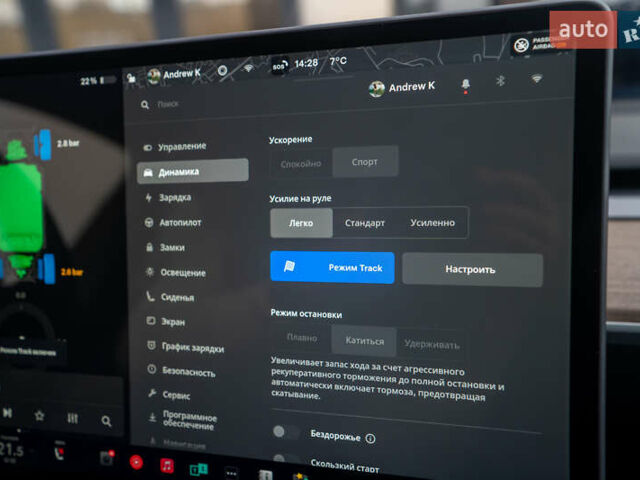Image resolution: width=640 pixels, height=480 pixels.
Task: Select Стандарт steering effort
Action: pyautogui.click(x=364, y=223)
